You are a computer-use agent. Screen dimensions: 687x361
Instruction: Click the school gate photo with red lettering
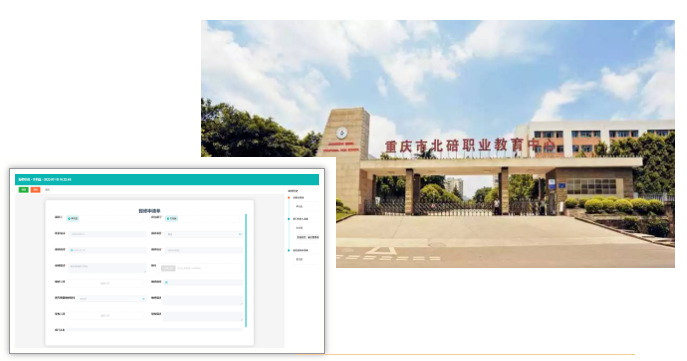pos(438,144)
